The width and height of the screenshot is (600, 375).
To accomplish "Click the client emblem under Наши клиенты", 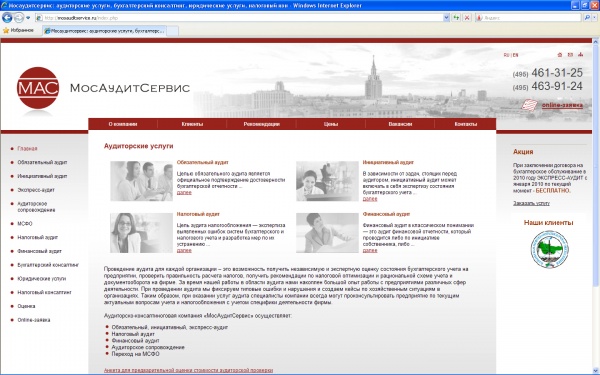I will (549, 249).
